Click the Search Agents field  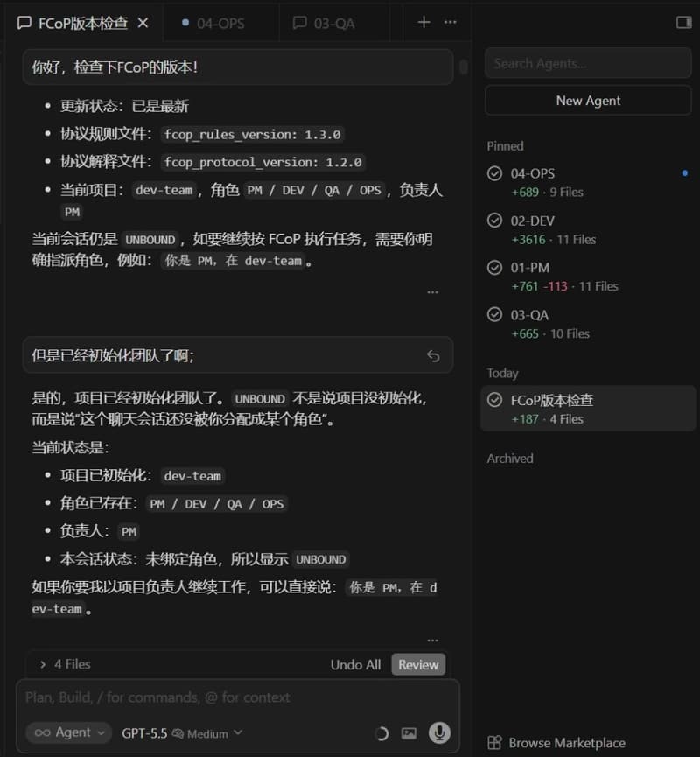588,63
